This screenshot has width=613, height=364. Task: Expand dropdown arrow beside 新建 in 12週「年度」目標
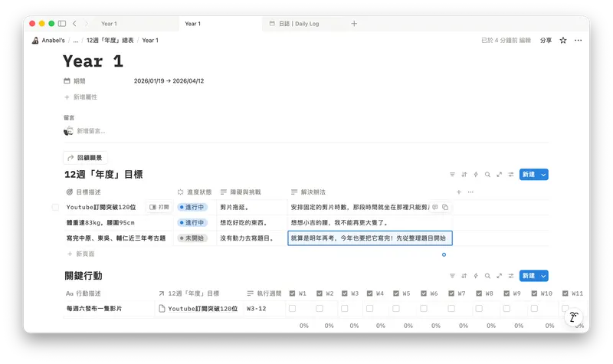544,175
